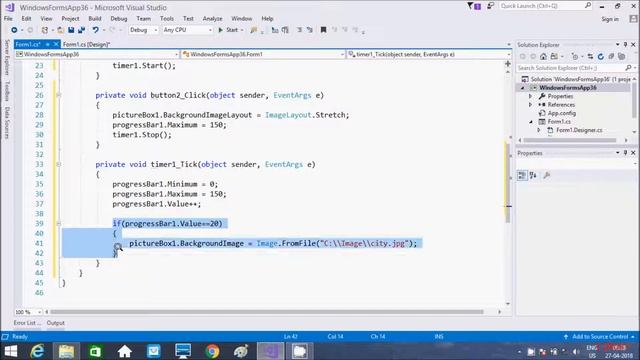Open the File menu
This screenshot has height=360, width=640.
pos(8,18)
